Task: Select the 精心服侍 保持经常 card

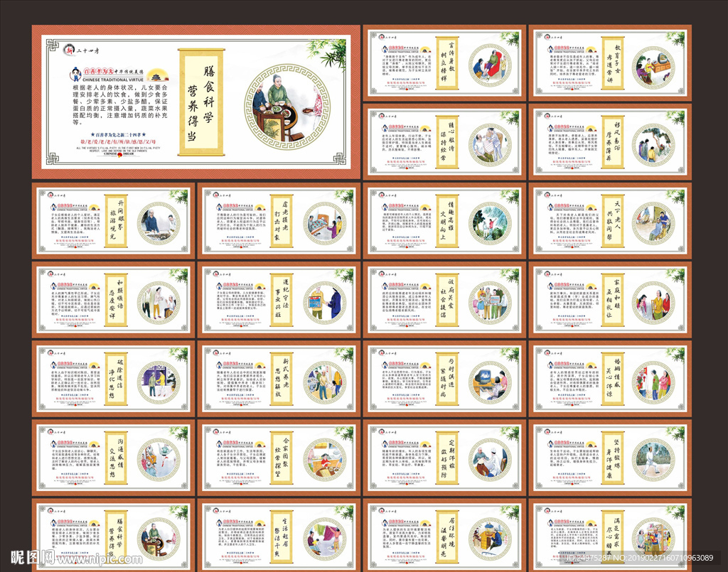Action: tap(444, 141)
